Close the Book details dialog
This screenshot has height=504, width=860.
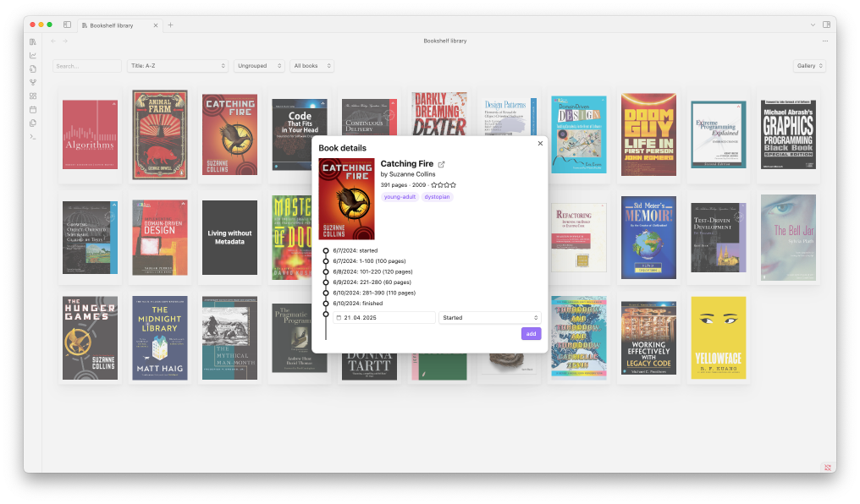(540, 144)
